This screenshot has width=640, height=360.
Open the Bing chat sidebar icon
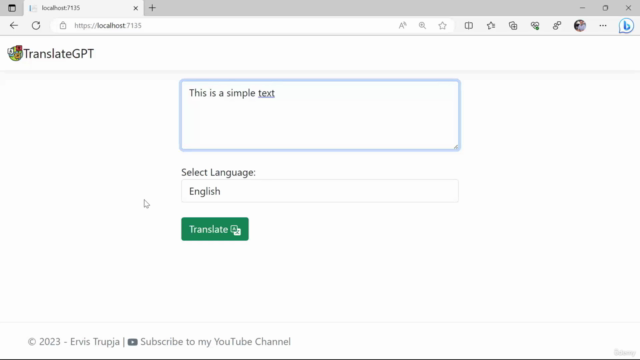[x=626, y=26]
